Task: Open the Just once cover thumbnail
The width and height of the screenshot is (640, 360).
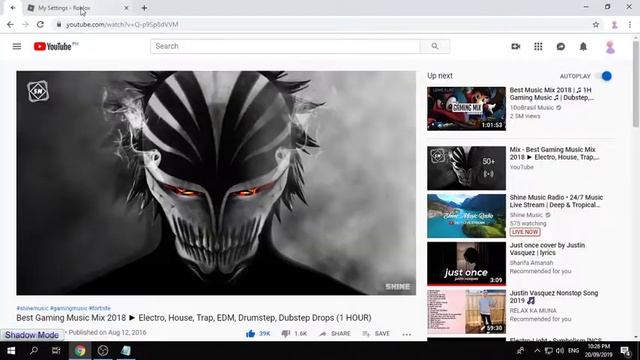Action: click(466, 264)
